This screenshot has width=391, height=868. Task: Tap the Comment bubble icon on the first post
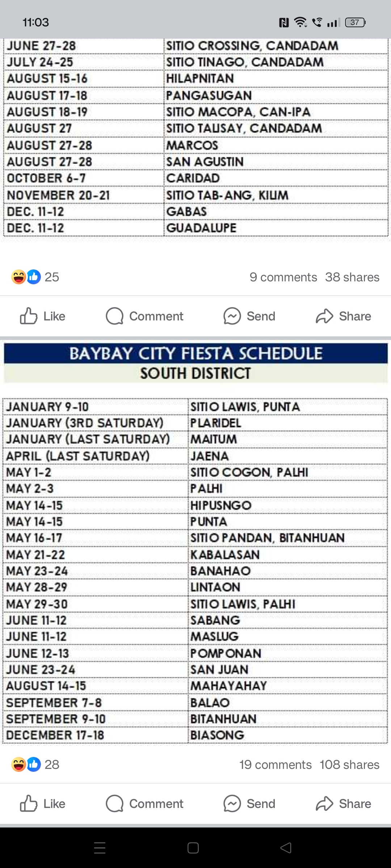[114, 316]
